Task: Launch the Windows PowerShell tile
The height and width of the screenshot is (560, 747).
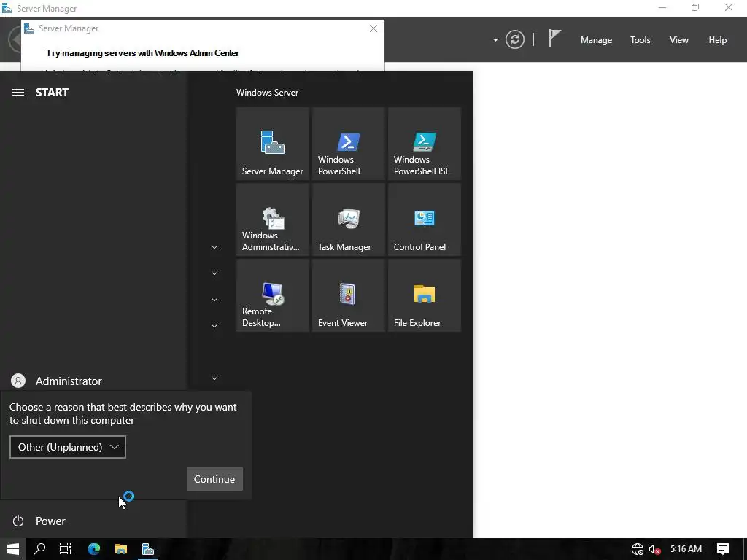Action: point(348,144)
